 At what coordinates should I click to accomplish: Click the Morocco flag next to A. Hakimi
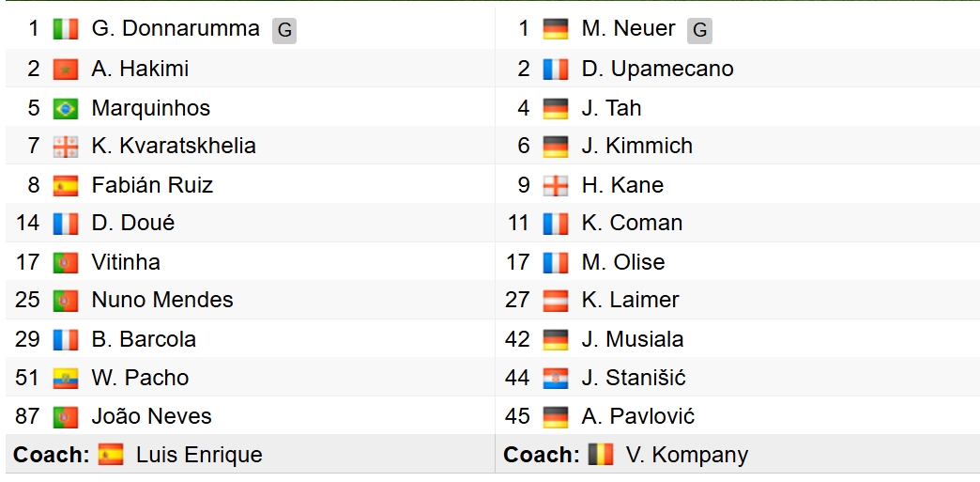pos(66,69)
